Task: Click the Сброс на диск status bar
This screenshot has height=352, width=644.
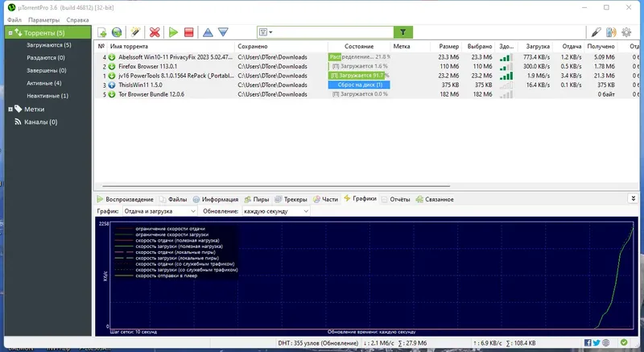Action: (359, 85)
